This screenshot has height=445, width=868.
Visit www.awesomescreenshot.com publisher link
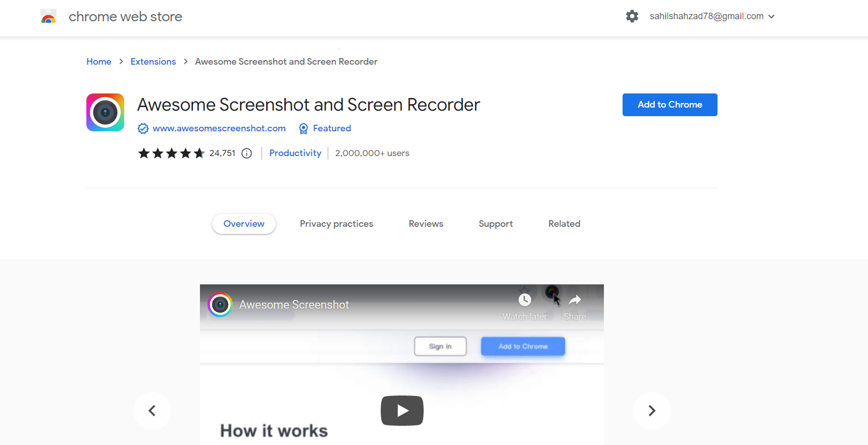[x=219, y=128]
